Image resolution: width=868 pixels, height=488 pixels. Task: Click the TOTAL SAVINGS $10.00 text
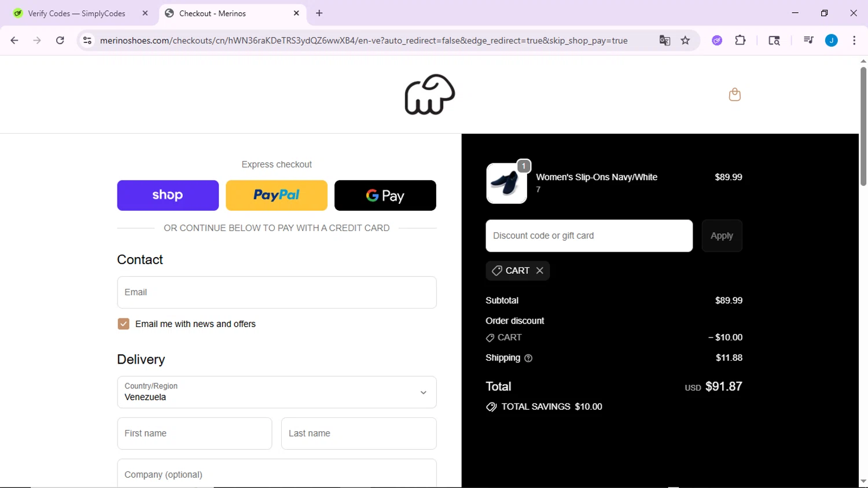click(x=551, y=407)
